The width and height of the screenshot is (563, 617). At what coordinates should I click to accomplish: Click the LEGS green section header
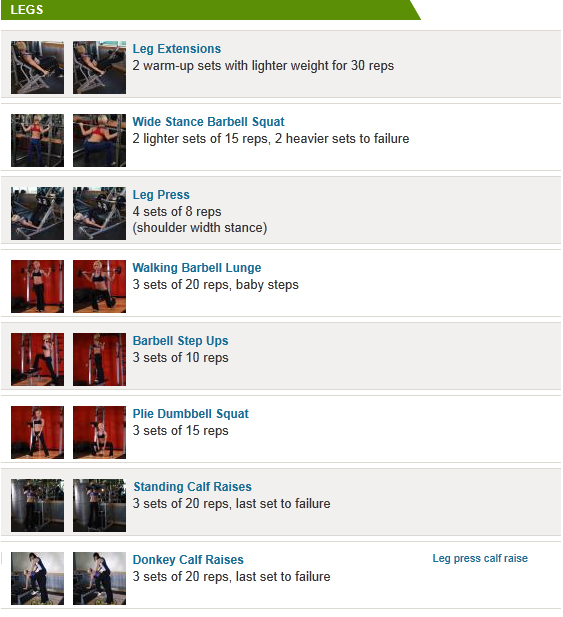click(x=210, y=10)
